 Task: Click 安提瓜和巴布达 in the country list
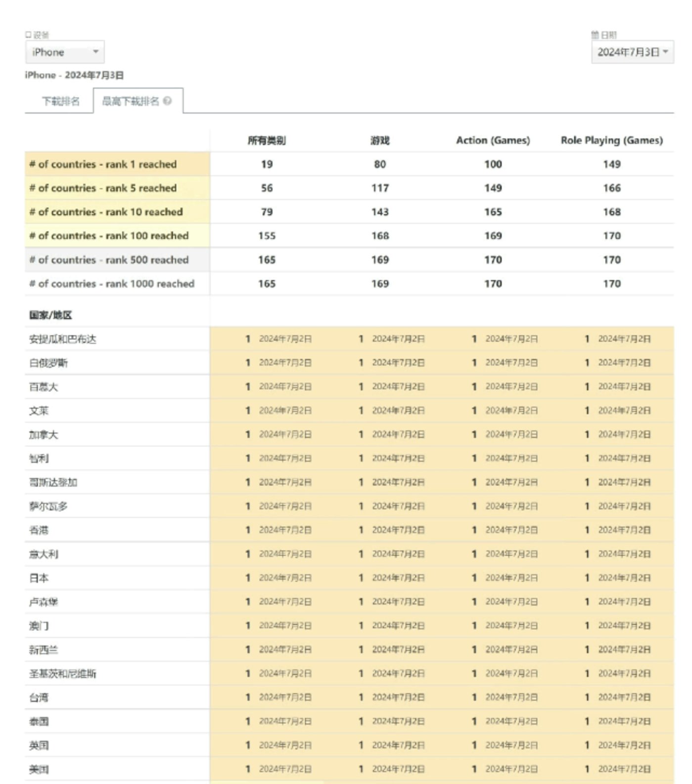[63, 339]
